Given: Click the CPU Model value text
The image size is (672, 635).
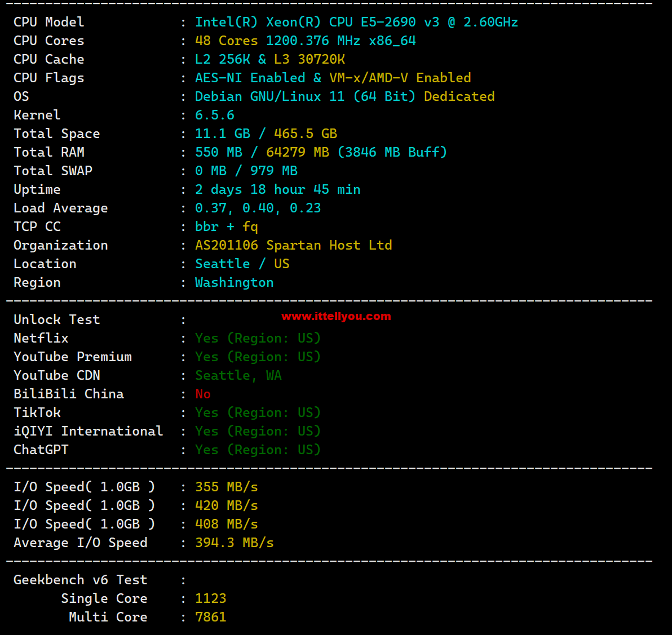Looking at the screenshot, I should coord(356,22).
